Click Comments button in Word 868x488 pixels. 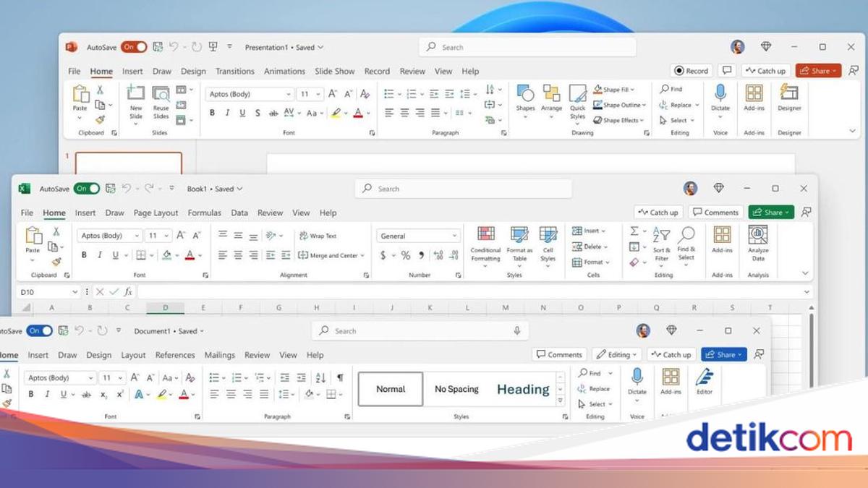pyautogui.click(x=559, y=354)
